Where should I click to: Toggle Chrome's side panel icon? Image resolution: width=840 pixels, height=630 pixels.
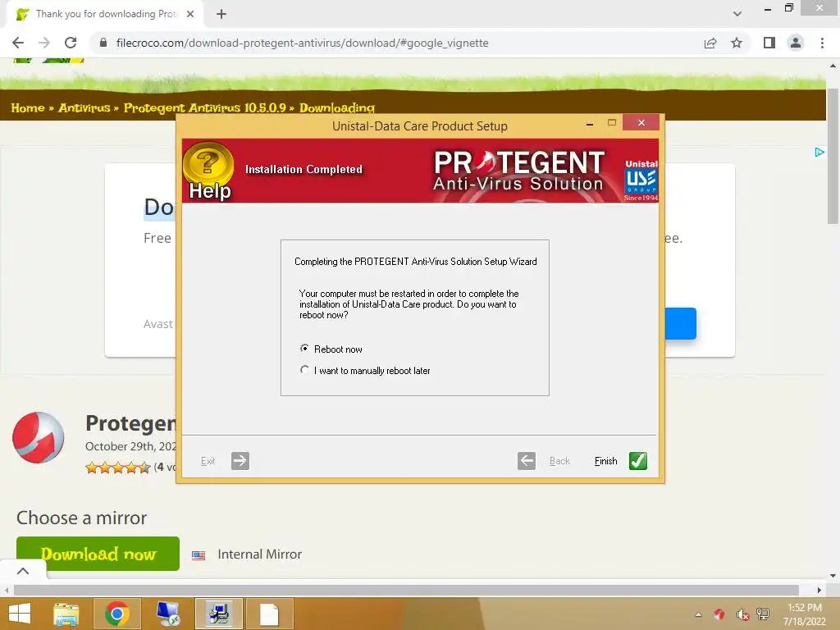769,43
